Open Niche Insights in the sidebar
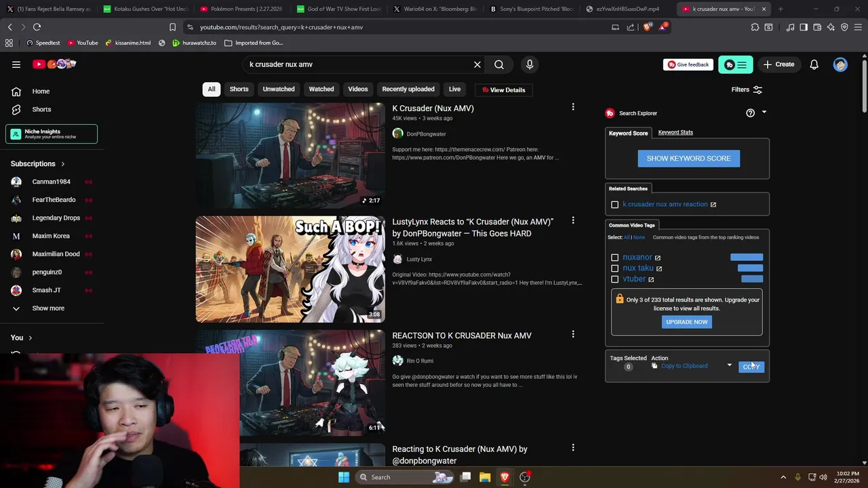 [x=52, y=134]
